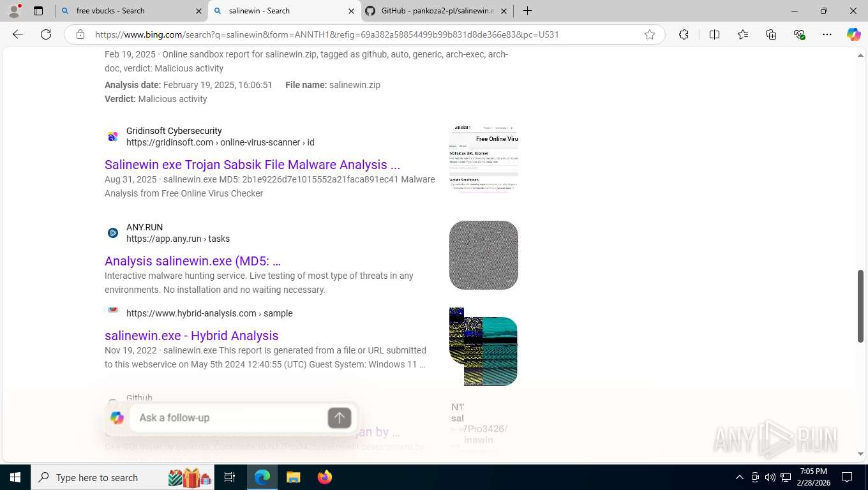Image resolution: width=868 pixels, height=490 pixels.
Task: Open the Split screen icon
Action: (x=714, y=34)
